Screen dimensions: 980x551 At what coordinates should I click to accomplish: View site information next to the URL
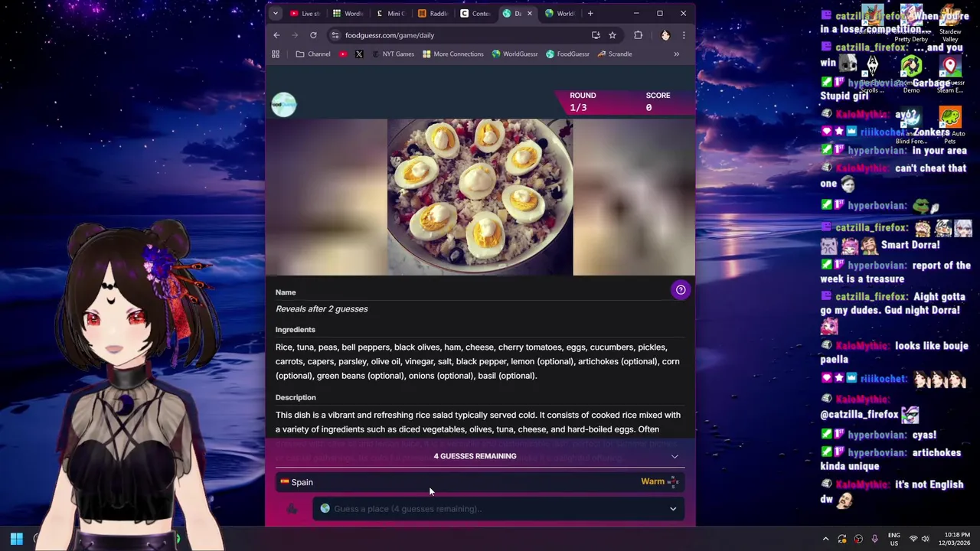pyautogui.click(x=335, y=35)
